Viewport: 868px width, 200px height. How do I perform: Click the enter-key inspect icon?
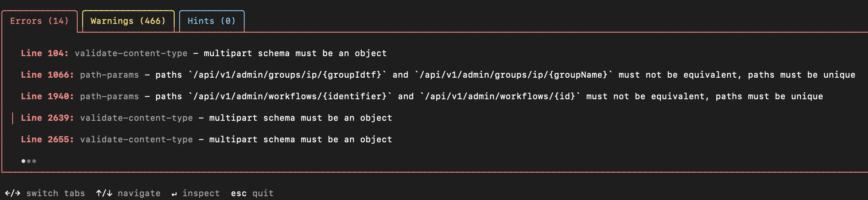[174, 194]
